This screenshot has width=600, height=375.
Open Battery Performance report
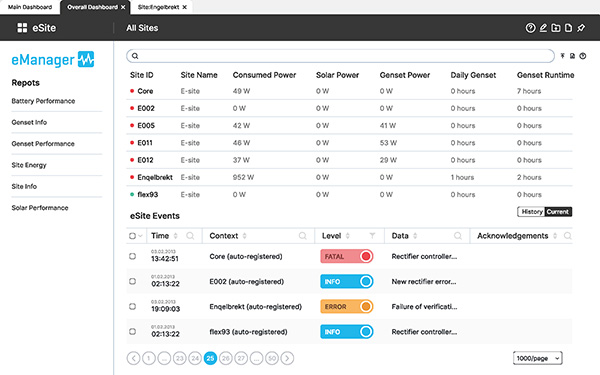tap(43, 101)
